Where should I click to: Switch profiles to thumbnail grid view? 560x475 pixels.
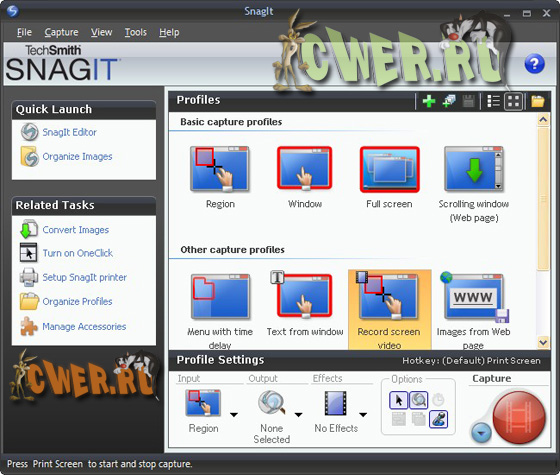pos(514,101)
